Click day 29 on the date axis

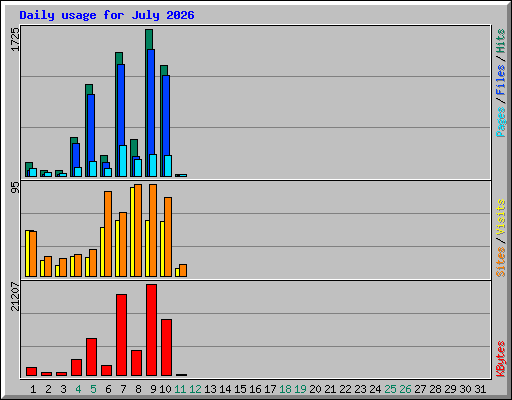tap(450, 389)
